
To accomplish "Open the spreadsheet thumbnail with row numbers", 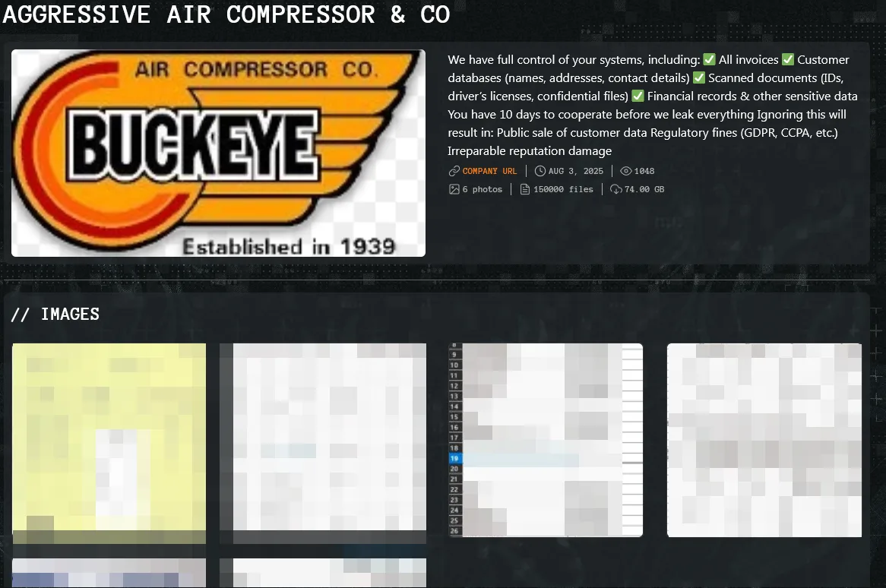I will pos(546,440).
